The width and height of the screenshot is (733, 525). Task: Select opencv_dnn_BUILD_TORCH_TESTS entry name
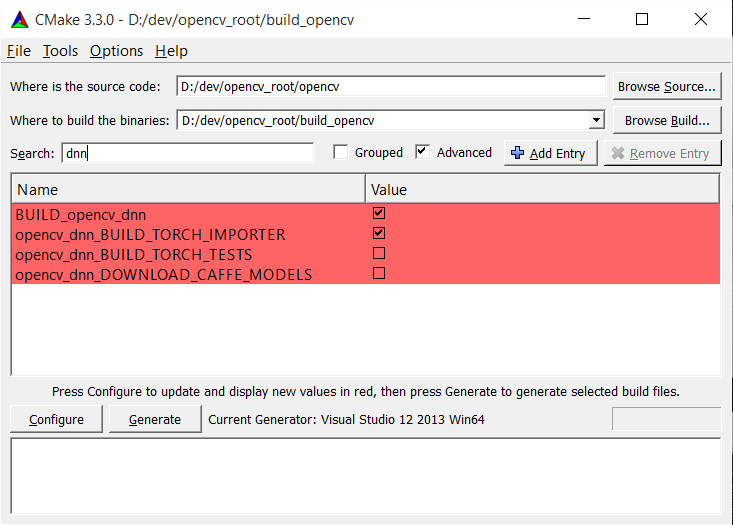click(134, 254)
